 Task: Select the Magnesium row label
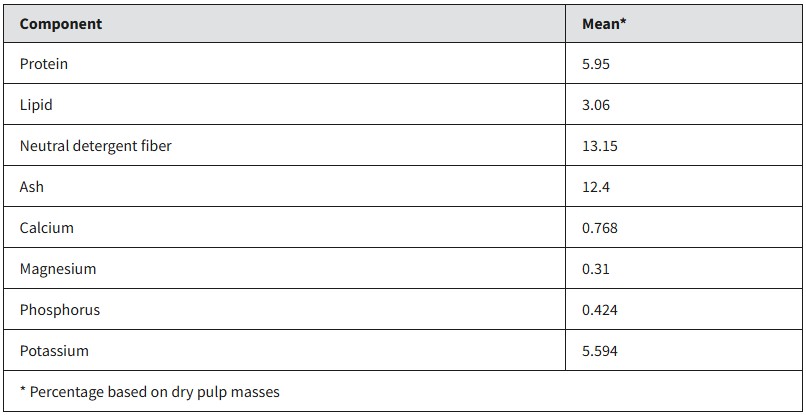pos(58,269)
